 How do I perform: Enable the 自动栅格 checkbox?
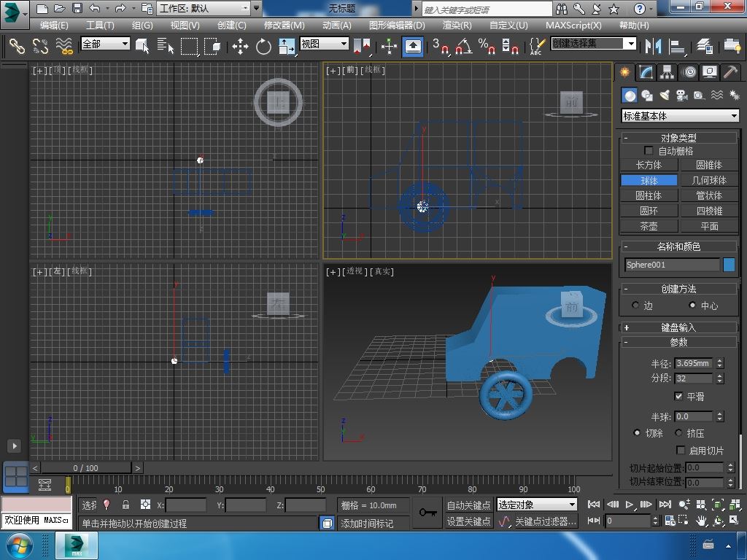649,150
